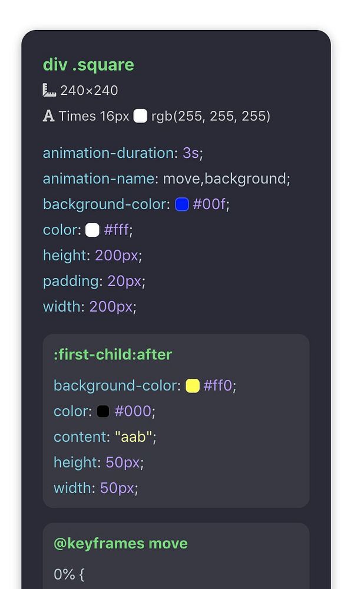Click the font letter A icon
The height and width of the screenshot is (589, 364).
48,116
